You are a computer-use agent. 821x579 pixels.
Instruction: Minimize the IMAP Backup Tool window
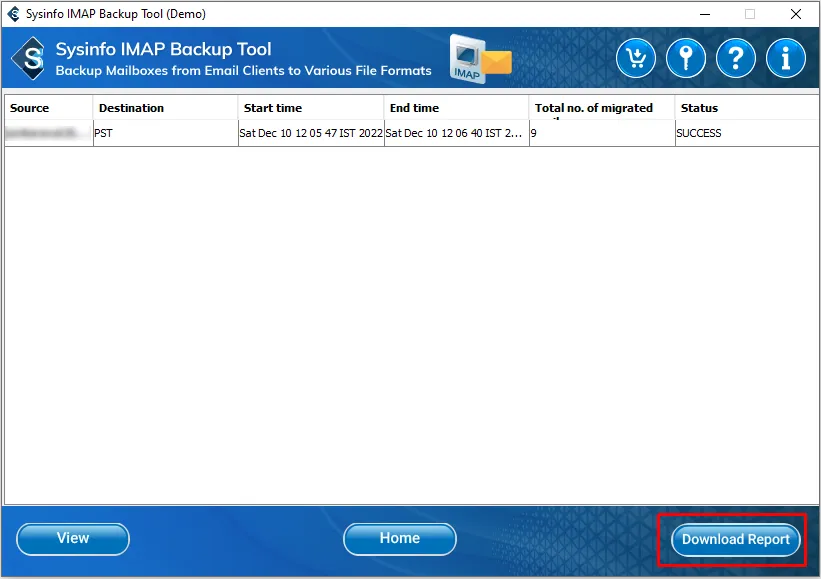click(x=704, y=14)
